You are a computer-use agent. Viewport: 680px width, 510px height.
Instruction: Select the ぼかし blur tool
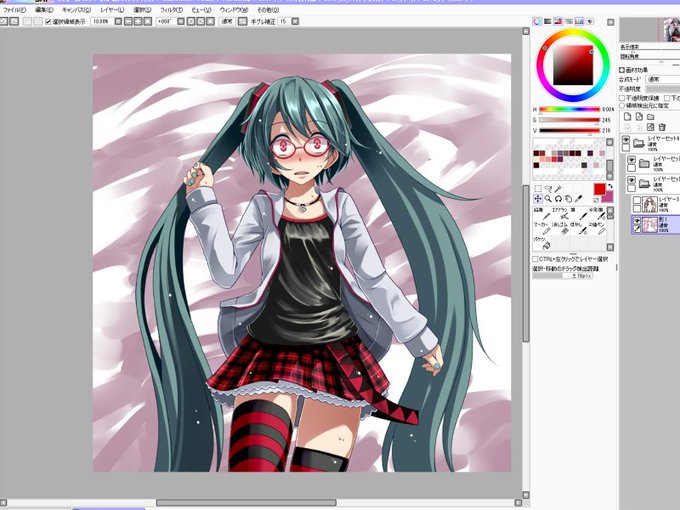[578, 229]
